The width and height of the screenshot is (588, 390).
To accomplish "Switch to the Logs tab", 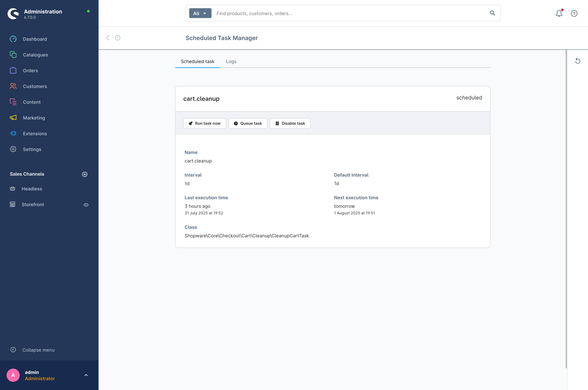I will 231,61.
